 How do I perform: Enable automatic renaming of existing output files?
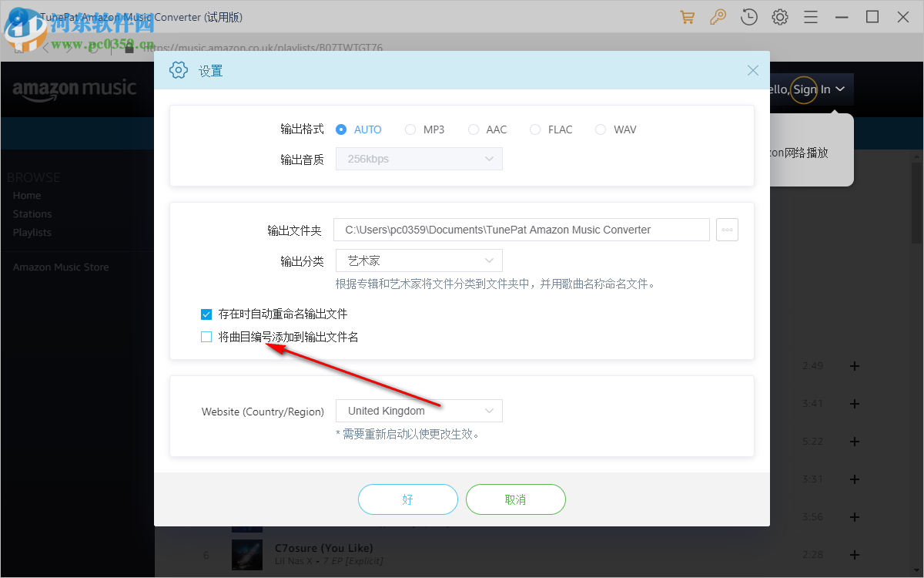point(206,314)
